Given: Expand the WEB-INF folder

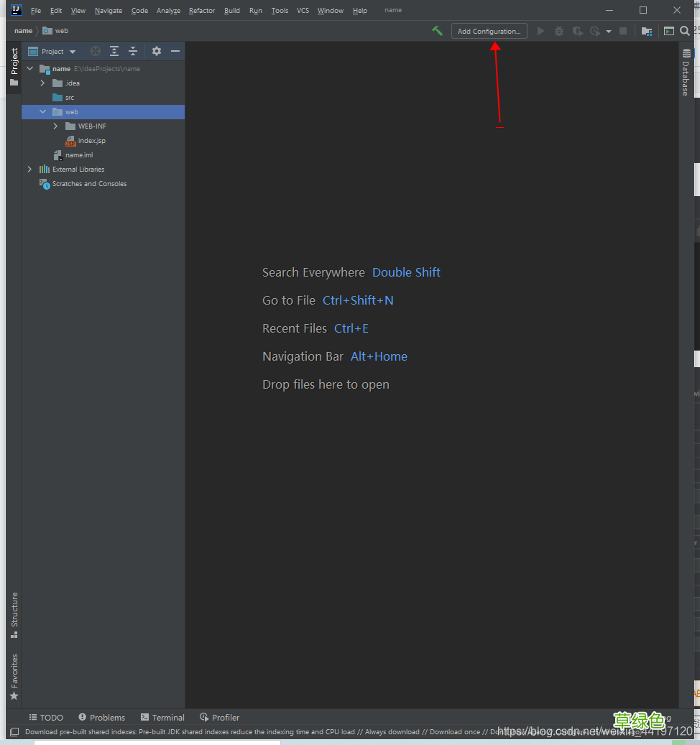Looking at the screenshot, I should point(55,126).
